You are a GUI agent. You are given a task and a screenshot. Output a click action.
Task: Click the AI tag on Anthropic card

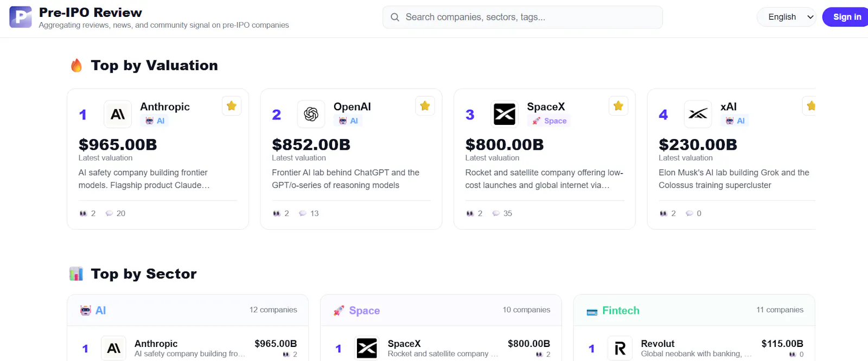coord(155,121)
